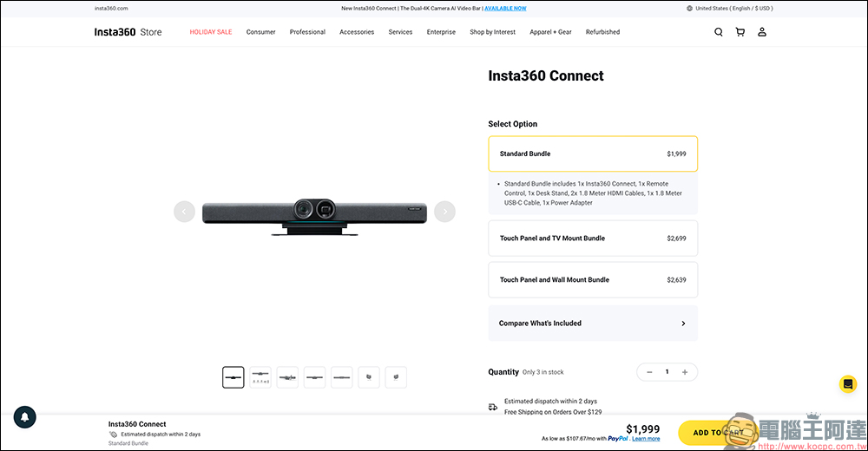Click the main product image
This screenshot has width=868, height=451.
(314, 216)
